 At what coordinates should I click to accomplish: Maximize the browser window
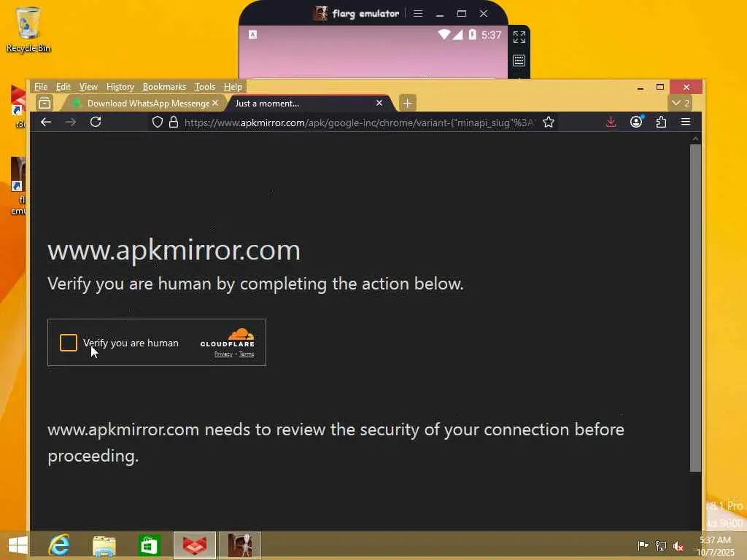tap(660, 87)
